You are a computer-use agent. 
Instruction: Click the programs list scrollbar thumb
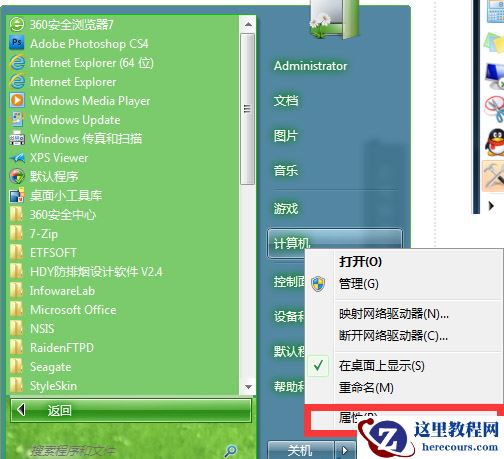point(247,109)
